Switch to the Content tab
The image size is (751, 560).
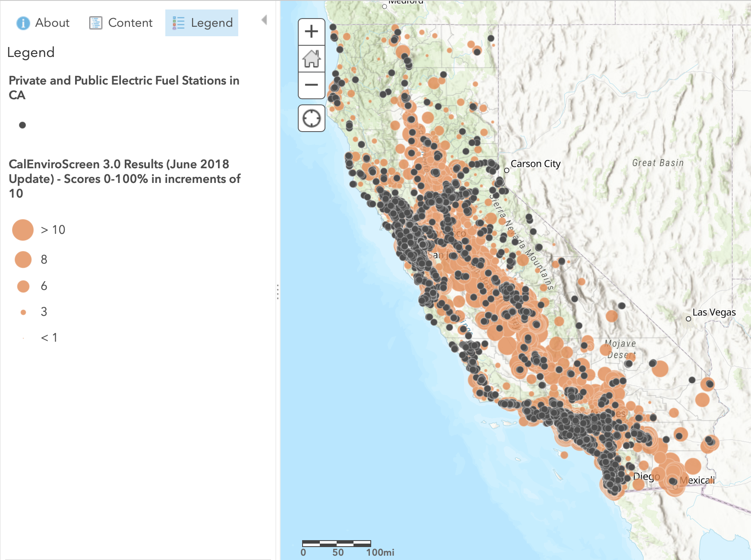[121, 23]
